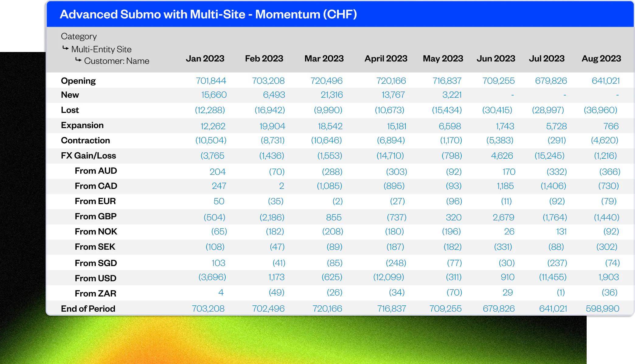
Task: Click the End of Period value 598,990
Action: pyautogui.click(x=602, y=309)
